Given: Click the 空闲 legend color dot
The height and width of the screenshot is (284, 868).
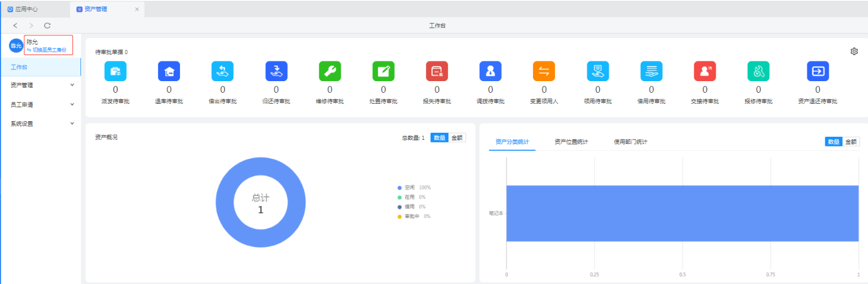Looking at the screenshot, I should point(399,188).
